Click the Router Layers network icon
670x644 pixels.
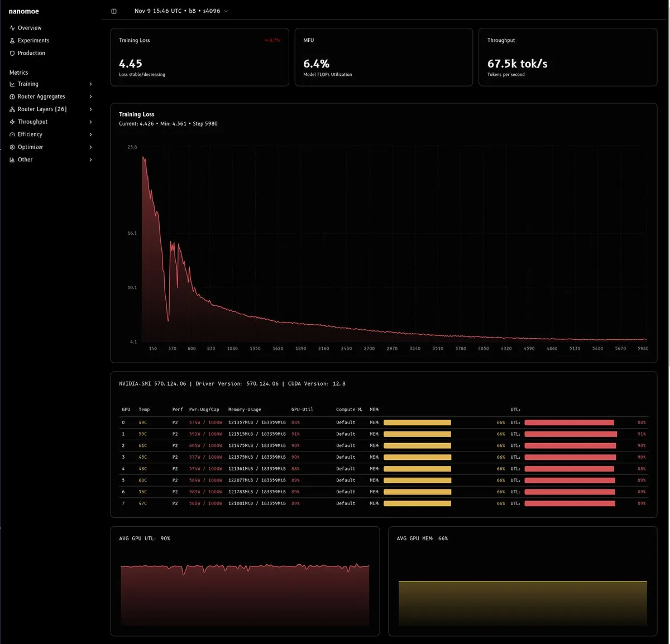(12, 109)
